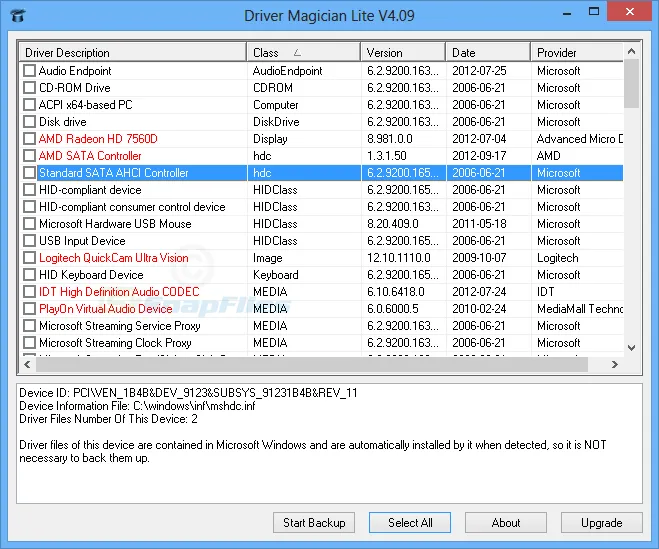Tick the Audio Endpoint checkbox
Screen dimensions: 659x549
click(29, 71)
